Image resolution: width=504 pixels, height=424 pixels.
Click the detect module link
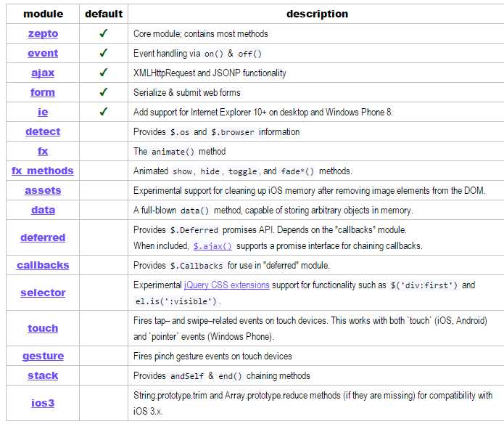(x=43, y=131)
